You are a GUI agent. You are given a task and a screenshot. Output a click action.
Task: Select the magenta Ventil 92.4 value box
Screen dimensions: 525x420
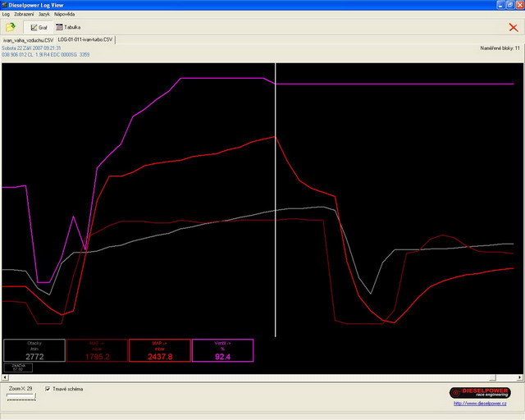pyautogui.click(x=222, y=350)
